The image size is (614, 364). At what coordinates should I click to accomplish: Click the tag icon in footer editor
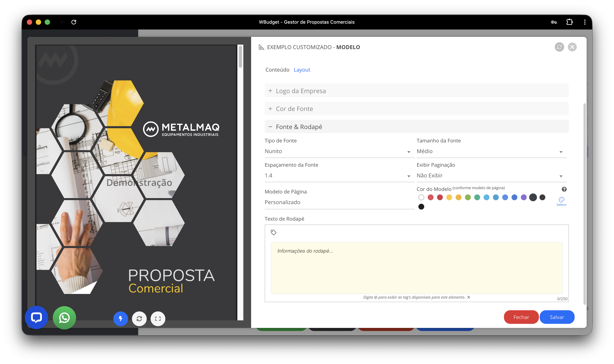[273, 232]
